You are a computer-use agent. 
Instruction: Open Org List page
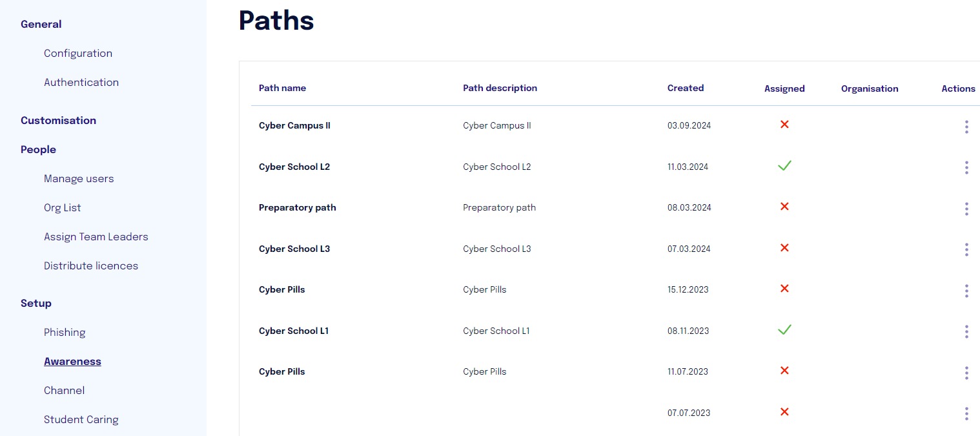pyautogui.click(x=63, y=208)
